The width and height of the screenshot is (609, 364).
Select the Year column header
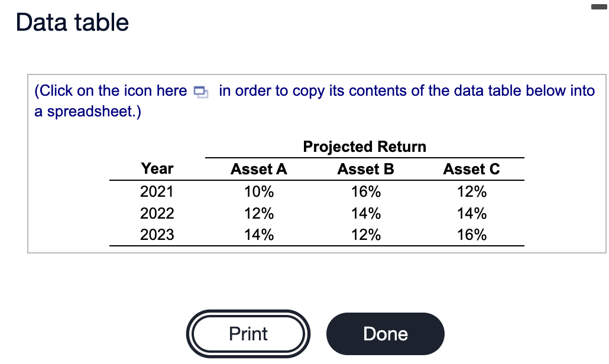[x=157, y=169]
